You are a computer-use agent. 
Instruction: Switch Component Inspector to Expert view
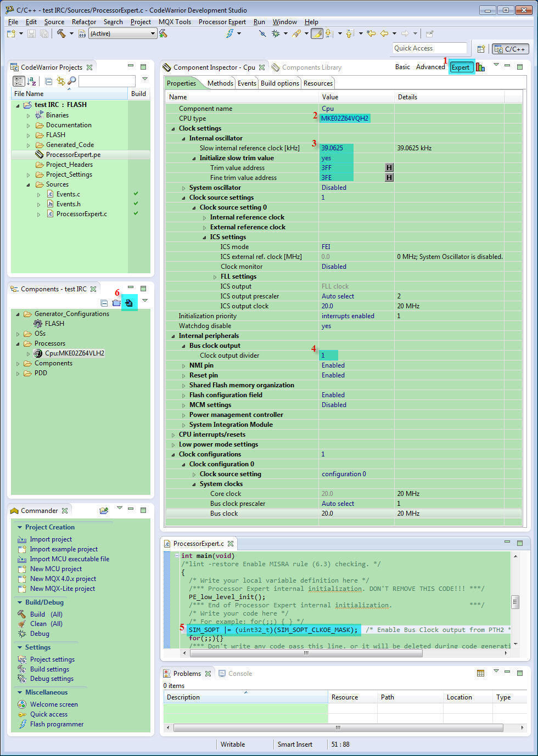[x=461, y=67]
